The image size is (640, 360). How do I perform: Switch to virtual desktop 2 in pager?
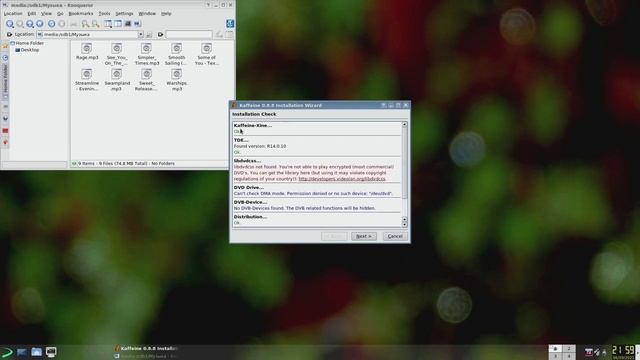[x=569, y=349]
